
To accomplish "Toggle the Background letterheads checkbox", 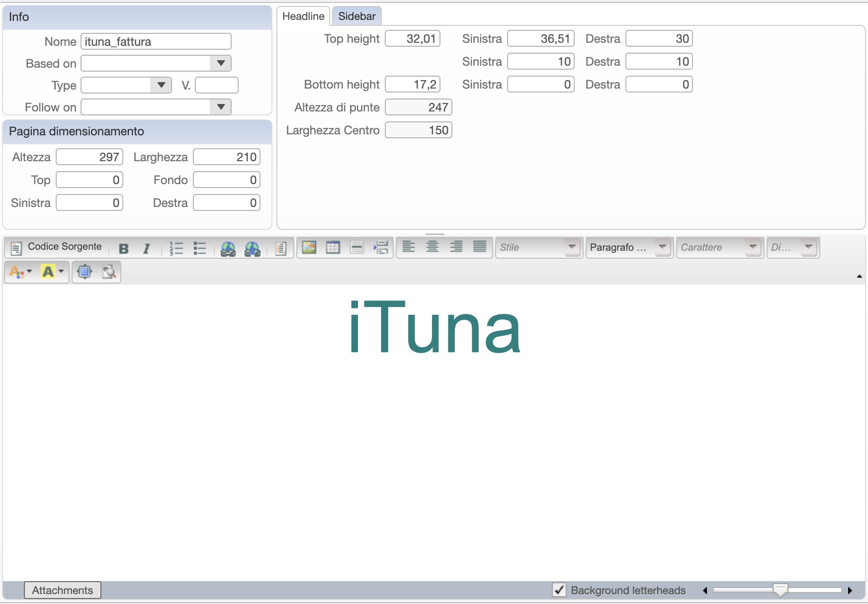I will pos(559,590).
